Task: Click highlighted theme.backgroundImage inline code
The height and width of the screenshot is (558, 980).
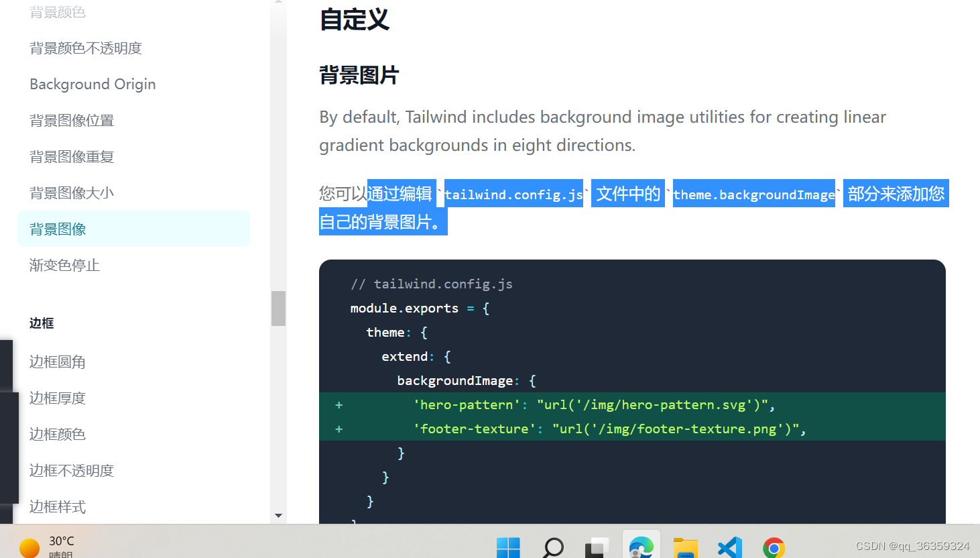Action: (754, 194)
